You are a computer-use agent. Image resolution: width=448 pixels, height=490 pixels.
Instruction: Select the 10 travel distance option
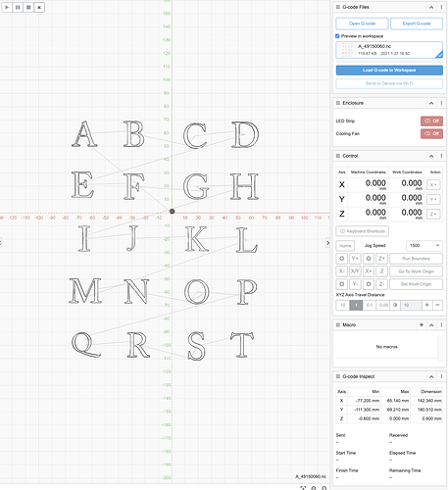343,305
